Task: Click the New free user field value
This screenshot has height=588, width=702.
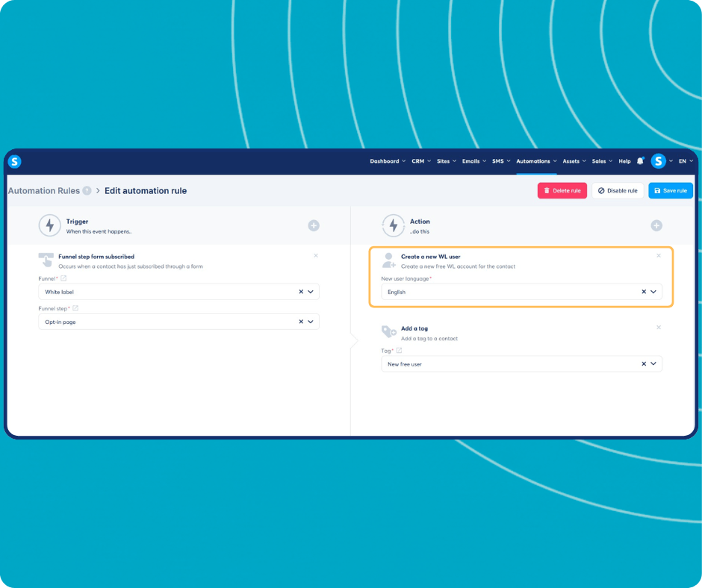Action: [404, 364]
